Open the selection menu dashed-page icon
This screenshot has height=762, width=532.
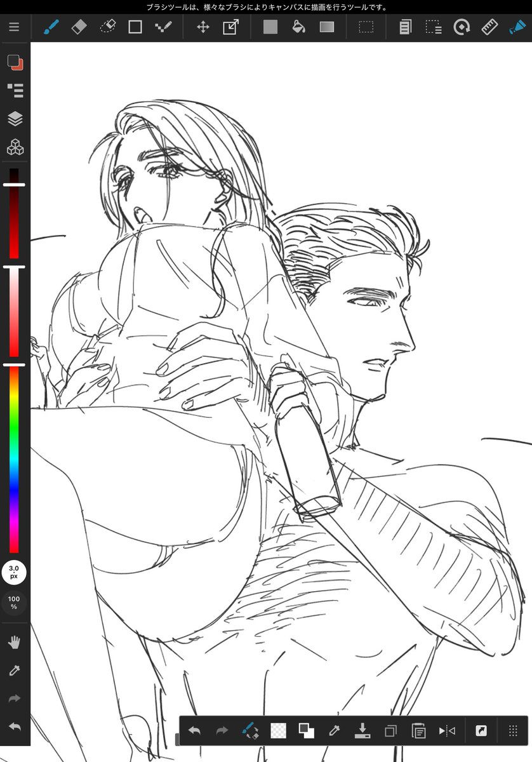click(434, 27)
